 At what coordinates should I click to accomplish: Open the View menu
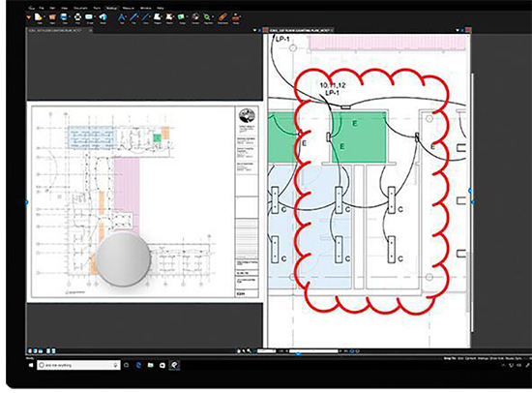(64, 8)
